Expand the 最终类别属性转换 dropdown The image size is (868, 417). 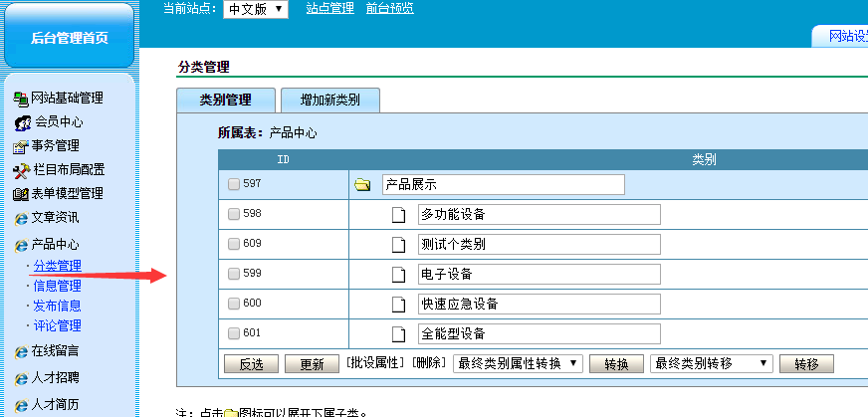click(x=518, y=364)
